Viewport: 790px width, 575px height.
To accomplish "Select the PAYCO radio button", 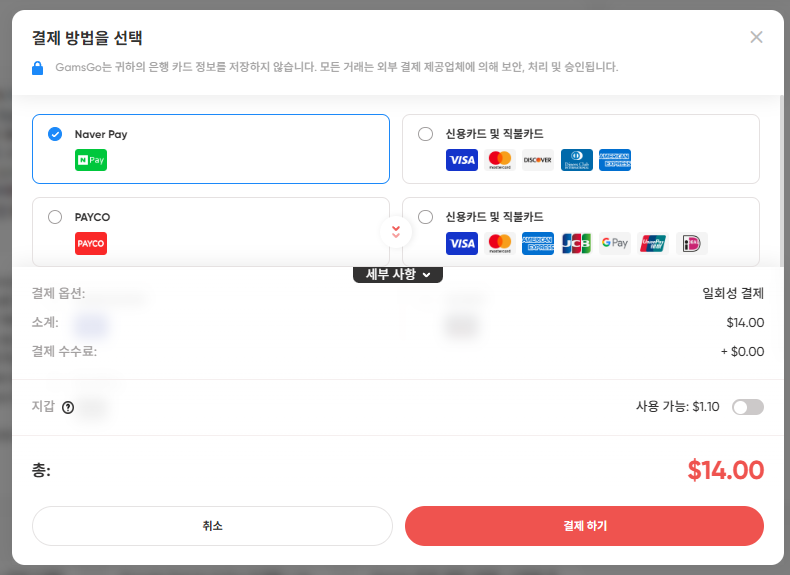I will 55,217.
